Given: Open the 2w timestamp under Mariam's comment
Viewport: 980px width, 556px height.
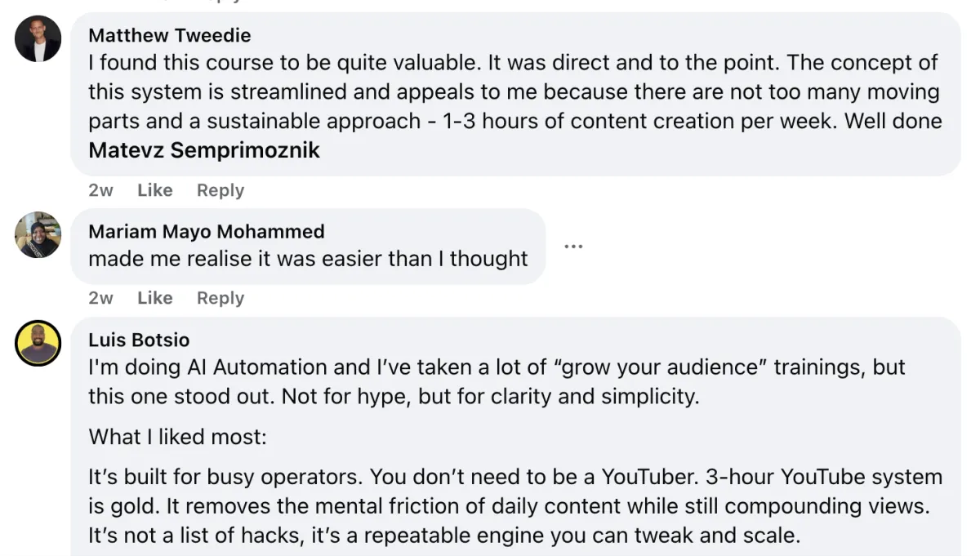Looking at the screenshot, I should (x=100, y=298).
